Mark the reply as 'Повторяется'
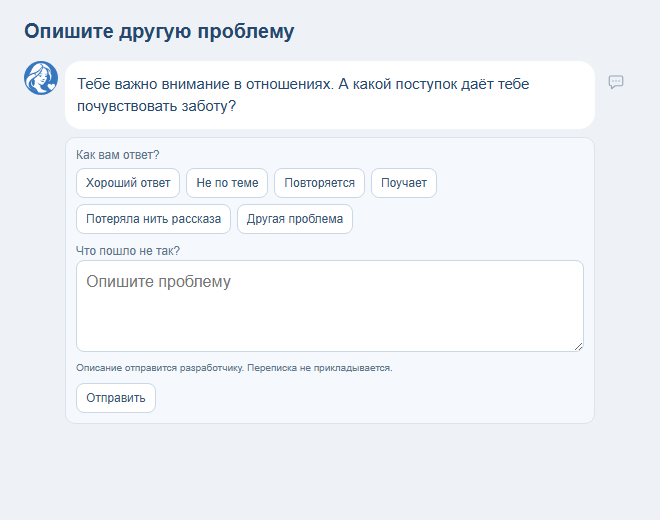The image size is (660, 520). (x=319, y=183)
